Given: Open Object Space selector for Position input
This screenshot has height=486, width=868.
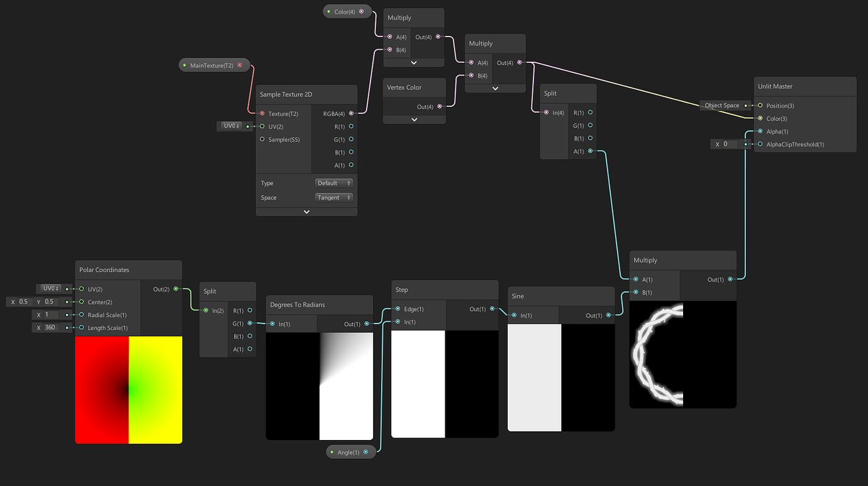Looking at the screenshot, I should tap(722, 106).
